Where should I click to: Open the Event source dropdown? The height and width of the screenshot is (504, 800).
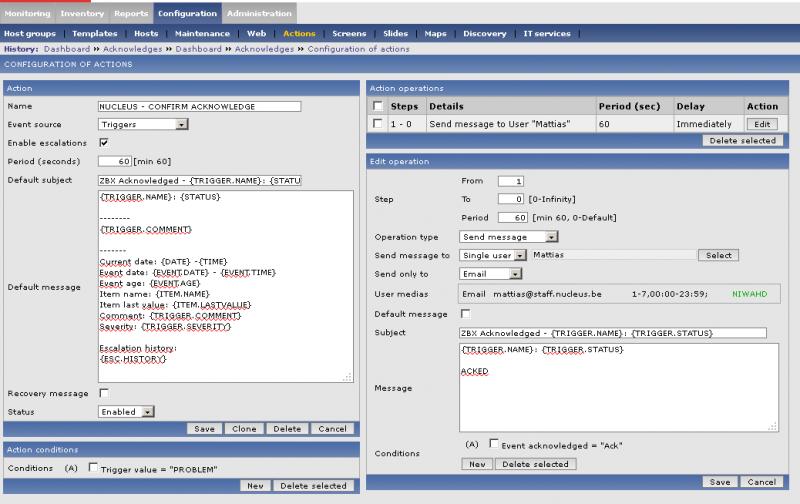(143, 124)
